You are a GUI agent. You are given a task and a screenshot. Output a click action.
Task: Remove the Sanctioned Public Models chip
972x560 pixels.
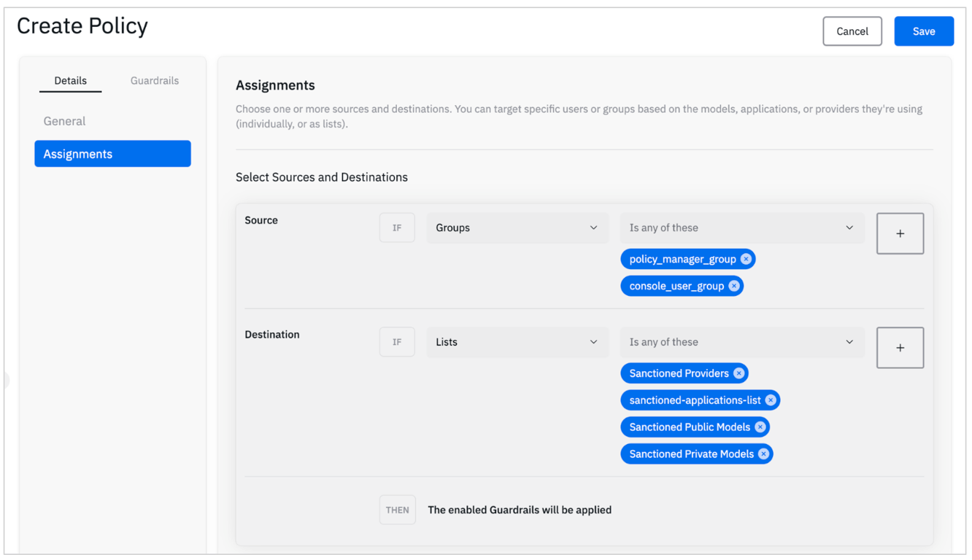[760, 427]
